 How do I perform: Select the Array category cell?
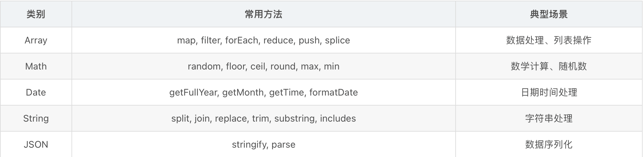click(x=36, y=40)
